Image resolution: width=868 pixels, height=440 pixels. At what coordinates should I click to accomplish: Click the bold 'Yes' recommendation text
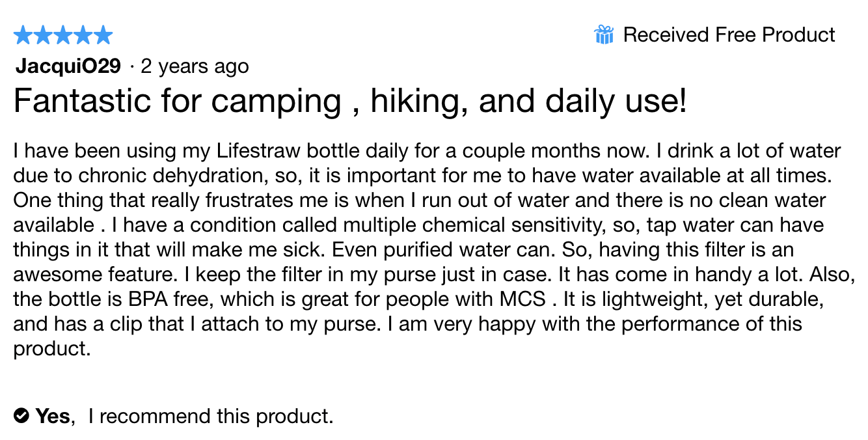[x=52, y=416]
